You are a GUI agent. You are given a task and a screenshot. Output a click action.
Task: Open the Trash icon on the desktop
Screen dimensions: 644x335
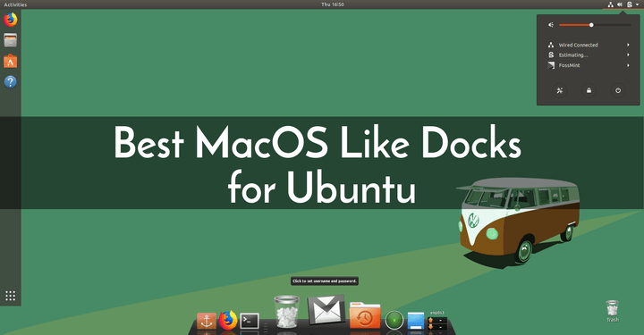[x=612, y=311]
